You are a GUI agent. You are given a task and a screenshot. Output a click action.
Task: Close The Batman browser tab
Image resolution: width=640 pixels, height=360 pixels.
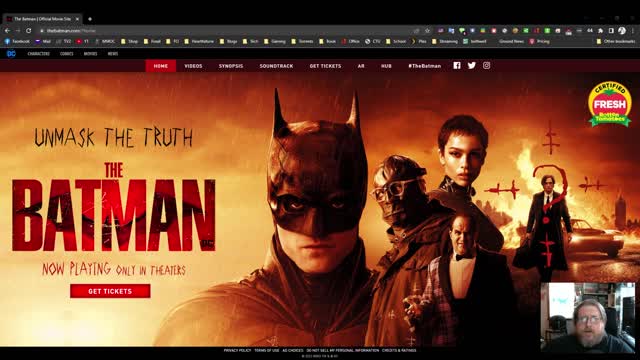click(77, 19)
